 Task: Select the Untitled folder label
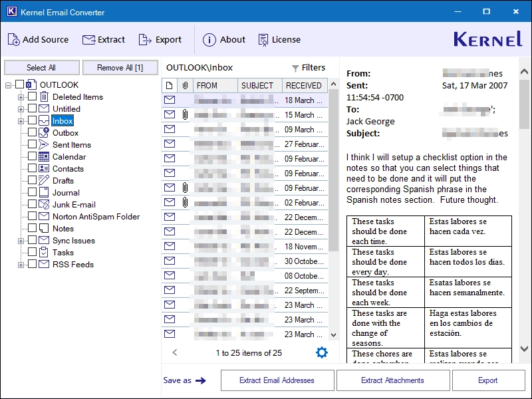click(x=66, y=109)
